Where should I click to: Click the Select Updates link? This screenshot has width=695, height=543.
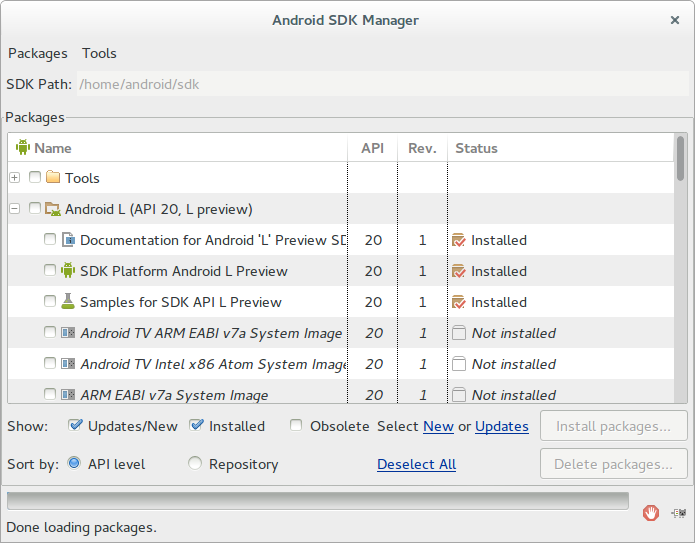pos(502,426)
